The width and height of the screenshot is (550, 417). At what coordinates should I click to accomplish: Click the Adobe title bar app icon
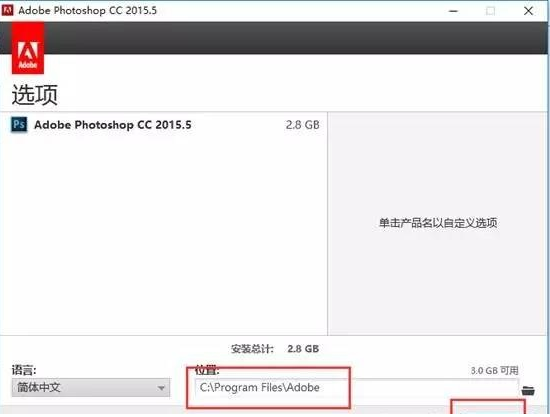[7, 10]
